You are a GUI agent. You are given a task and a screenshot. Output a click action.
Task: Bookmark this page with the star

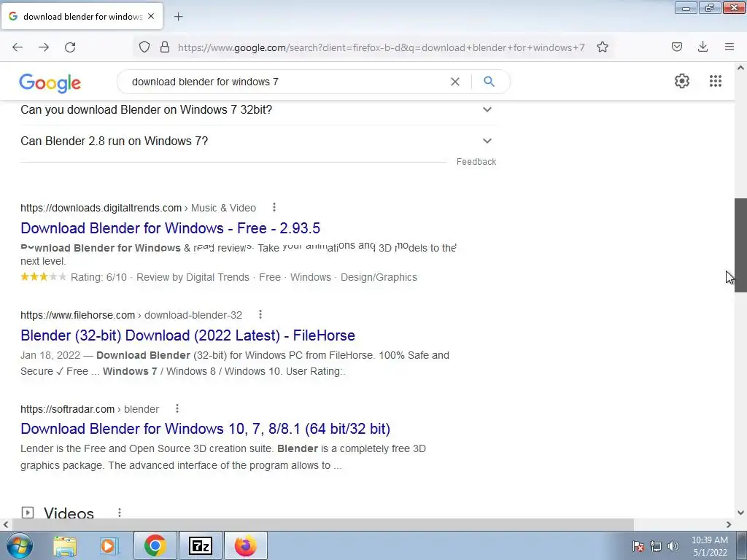click(x=602, y=47)
